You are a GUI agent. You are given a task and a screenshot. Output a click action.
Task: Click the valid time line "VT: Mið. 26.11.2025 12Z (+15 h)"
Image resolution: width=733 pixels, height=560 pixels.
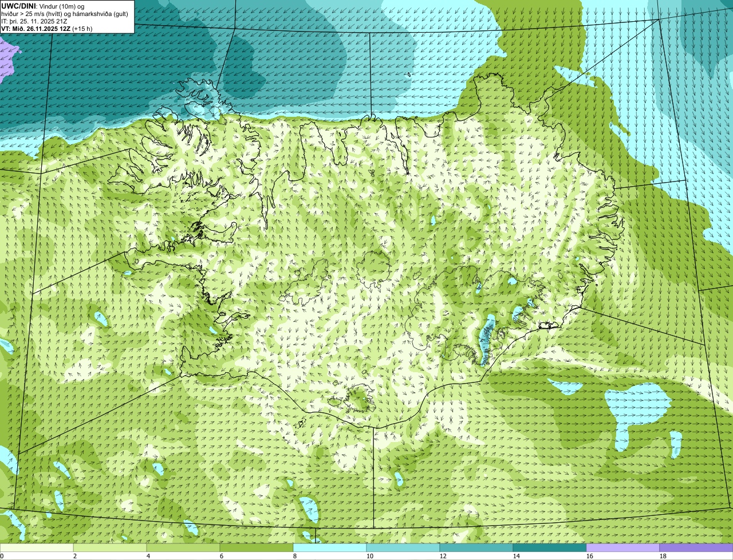tap(46, 29)
